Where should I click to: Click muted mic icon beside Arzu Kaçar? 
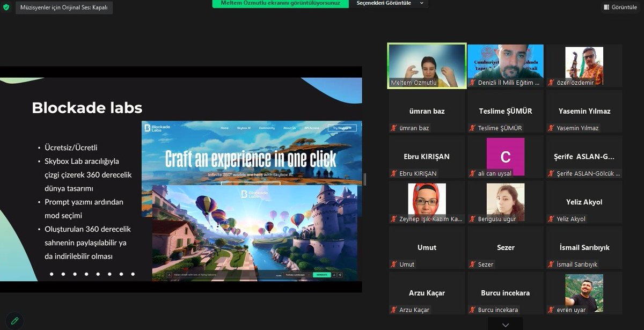click(x=394, y=310)
